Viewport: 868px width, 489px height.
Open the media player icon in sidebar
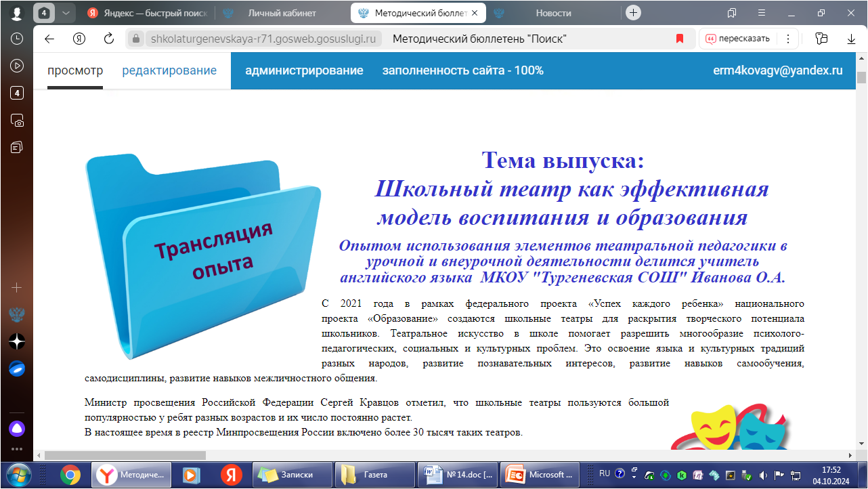(x=17, y=66)
